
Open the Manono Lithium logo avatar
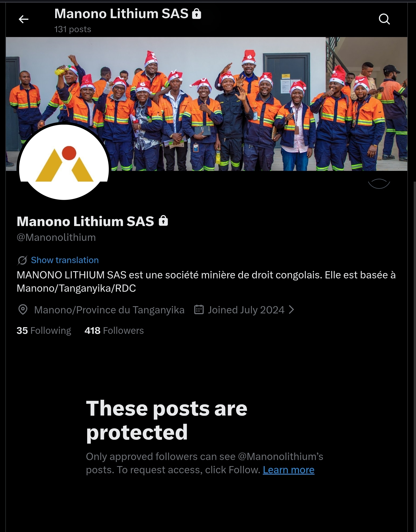64,162
